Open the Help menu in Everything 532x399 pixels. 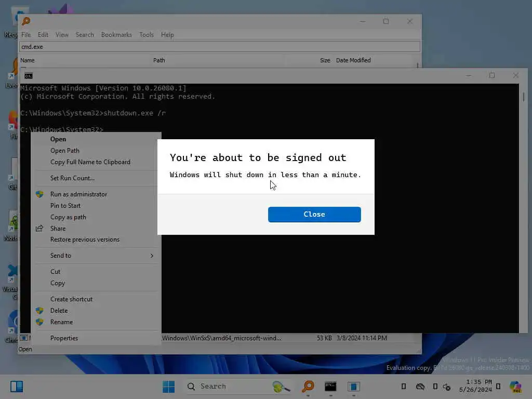167,35
